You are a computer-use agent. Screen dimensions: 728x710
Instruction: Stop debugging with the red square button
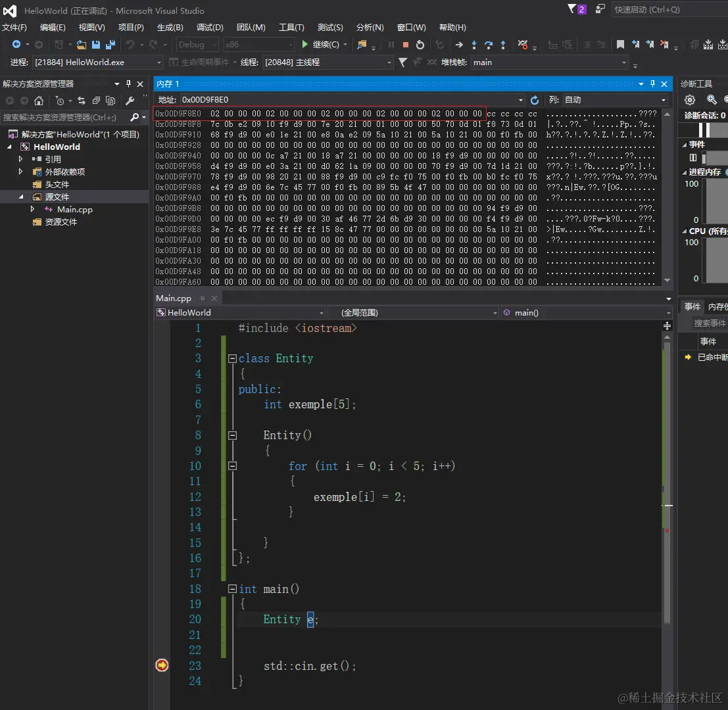pyautogui.click(x=406, y=45)
